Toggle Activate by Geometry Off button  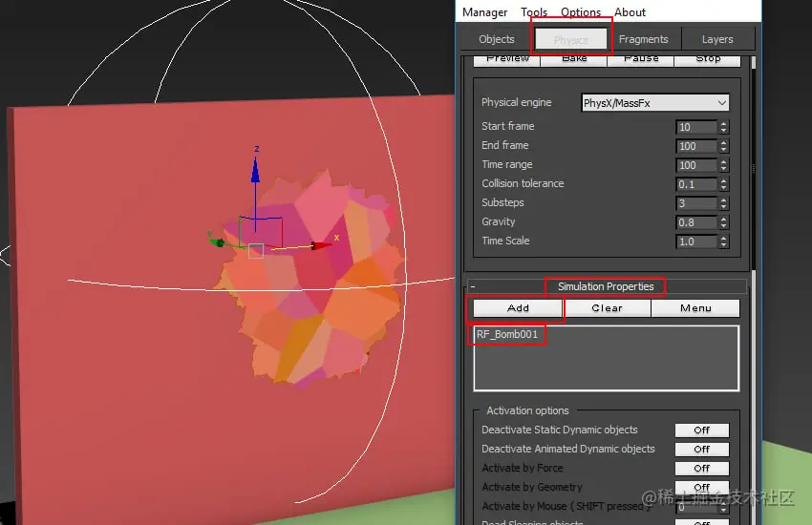point(702,487)
